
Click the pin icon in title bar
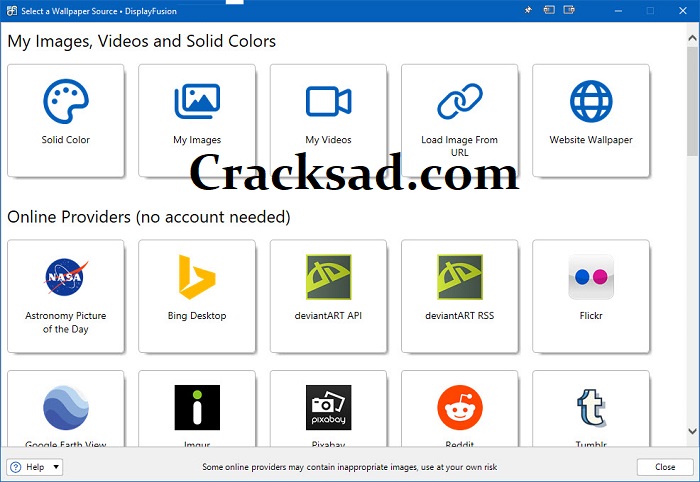pos(528,10)
